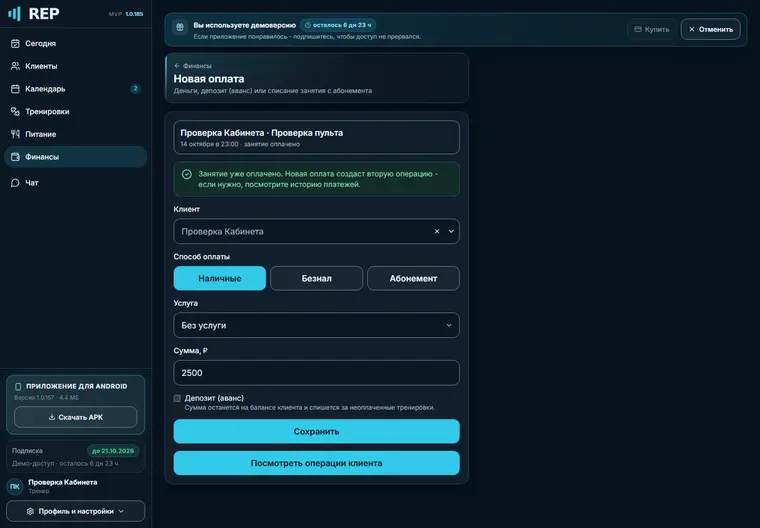Image resolution: width=760 pixels, height=528 pixels.
Task: Expand Профиль и настройки menu
Action: coord(76,511)
